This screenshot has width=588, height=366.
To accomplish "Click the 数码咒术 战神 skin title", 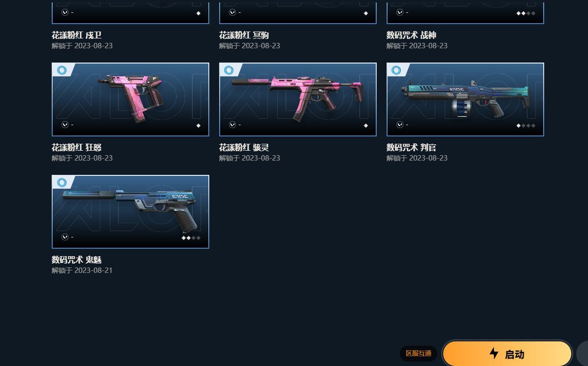I will tap(411, 35).
